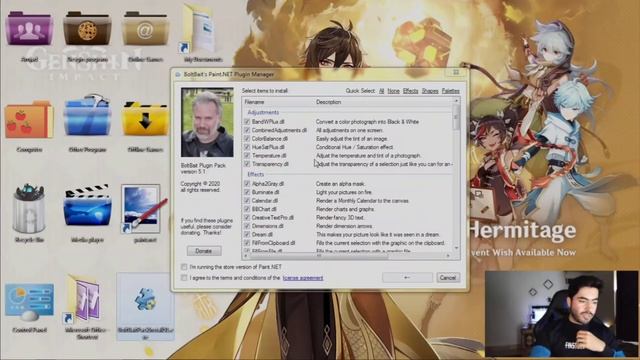The width and height of the screenshot is (640, 360).
Task: Quick select None
Action: coord(393,91)
